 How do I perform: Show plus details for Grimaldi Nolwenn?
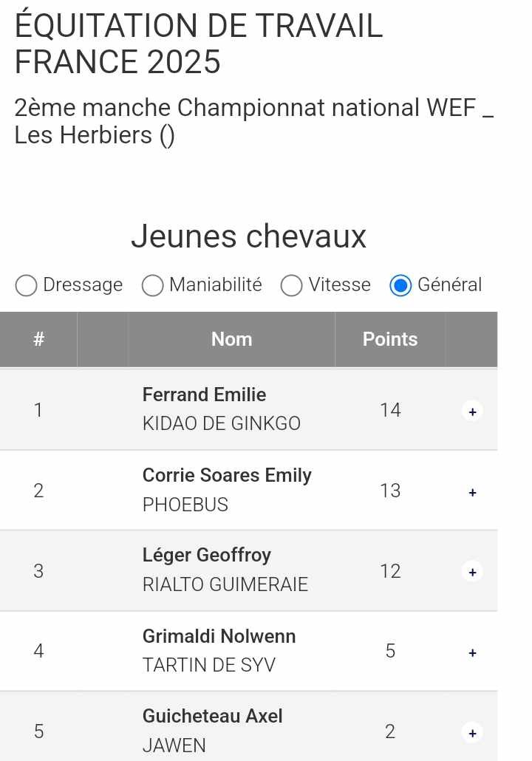(472, 652)
